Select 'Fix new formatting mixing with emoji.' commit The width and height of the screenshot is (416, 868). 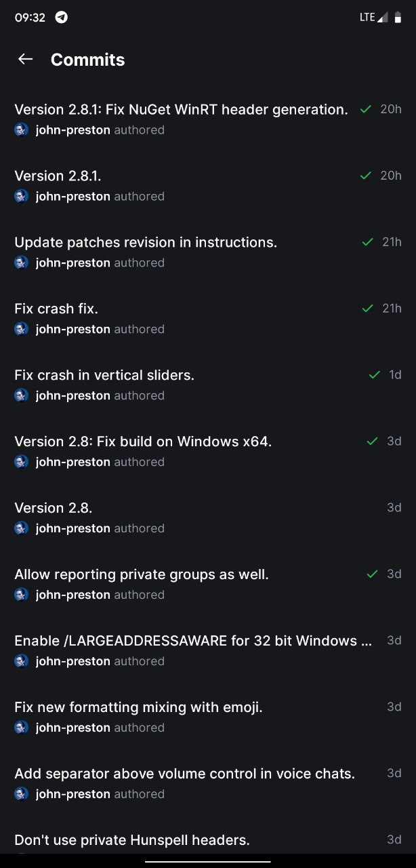pos(138,707)
